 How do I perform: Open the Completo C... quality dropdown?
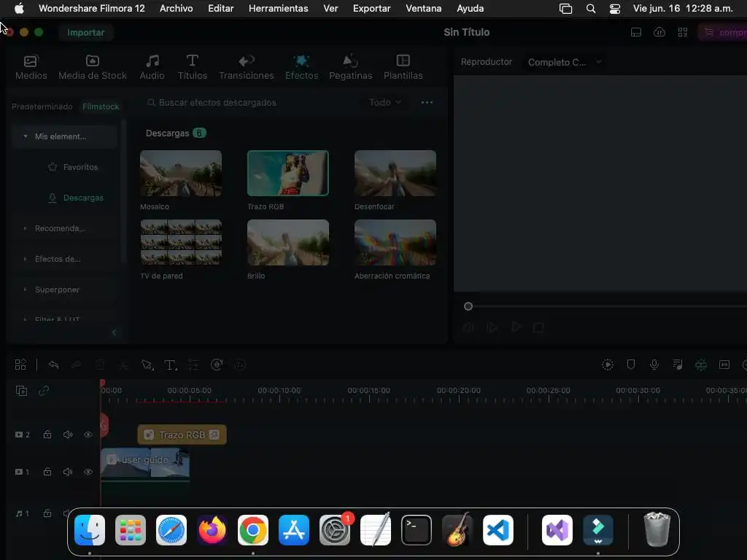point(564,63)
